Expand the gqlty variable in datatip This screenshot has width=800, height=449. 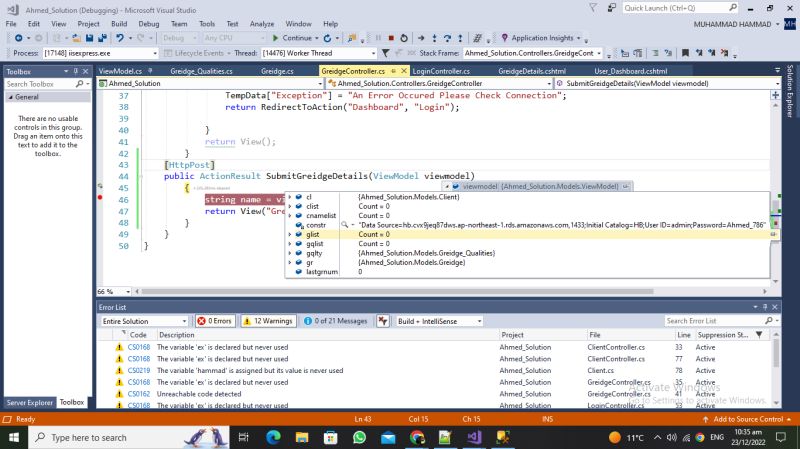point(290,253)
